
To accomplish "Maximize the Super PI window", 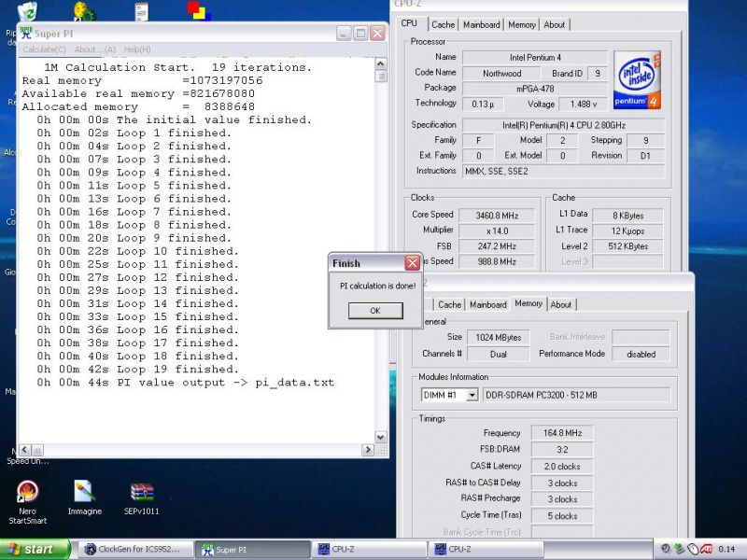I will click(360, 34).
